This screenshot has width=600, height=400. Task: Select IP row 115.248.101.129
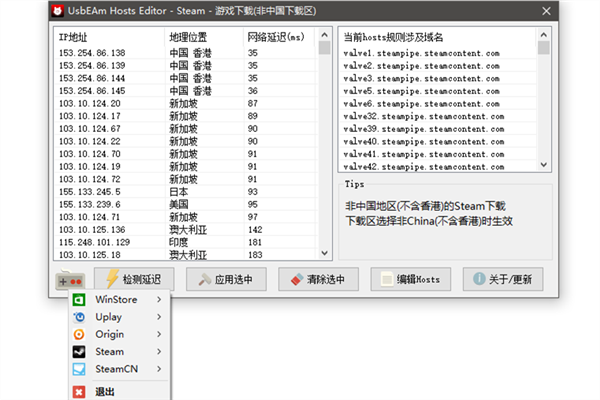pos(186,242)
